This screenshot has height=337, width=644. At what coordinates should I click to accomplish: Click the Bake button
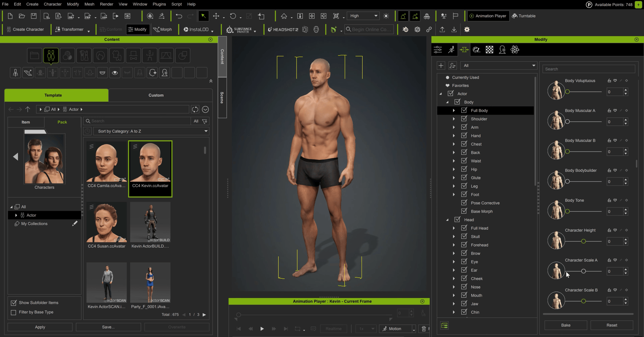click(x=566, y=325)
